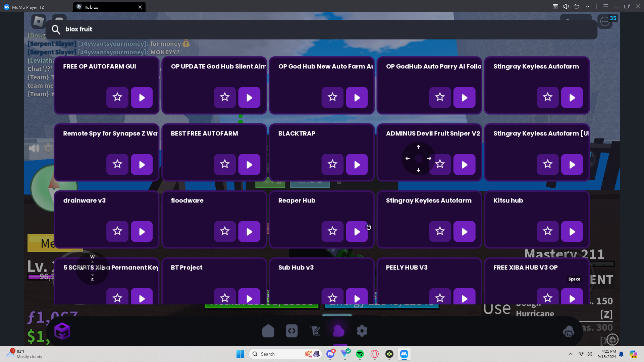Screen dimensions: 644x362
Task: Star the OP UPDATE God Hub Silent Aim script
Action: (x=225, y=98)
